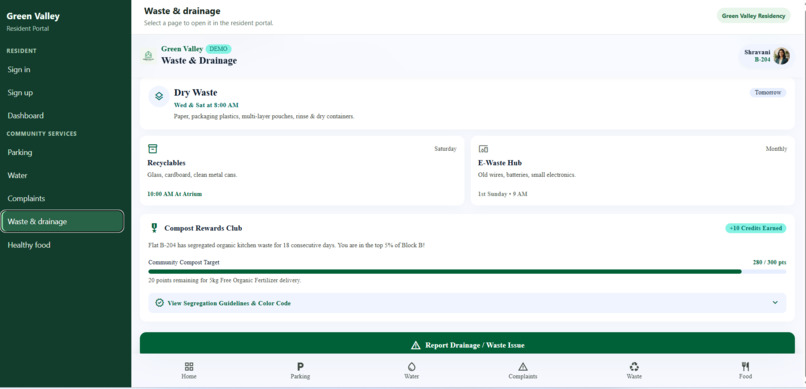Click the Community Compost Target progress bar

coord(467,271)
